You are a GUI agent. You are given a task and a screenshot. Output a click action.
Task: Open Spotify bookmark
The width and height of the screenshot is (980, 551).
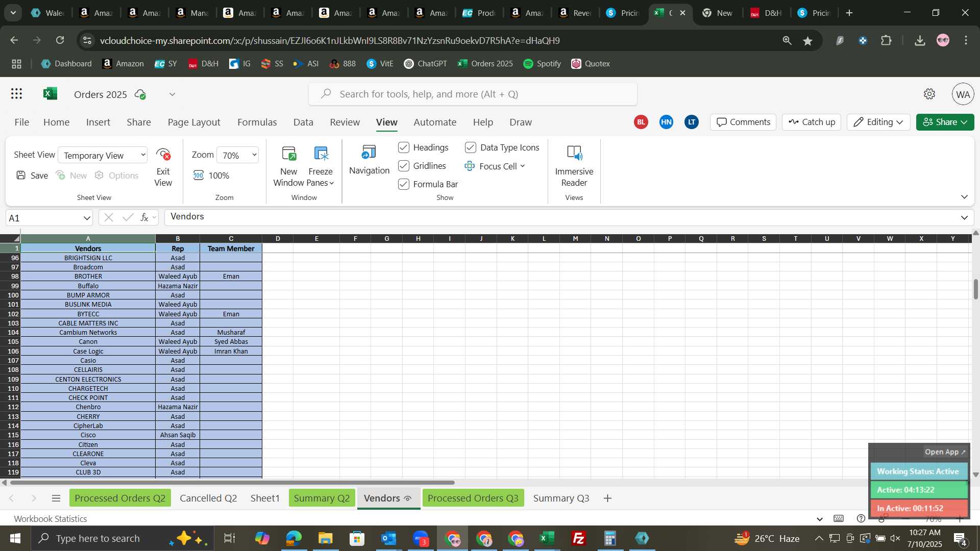pos(542,64)
